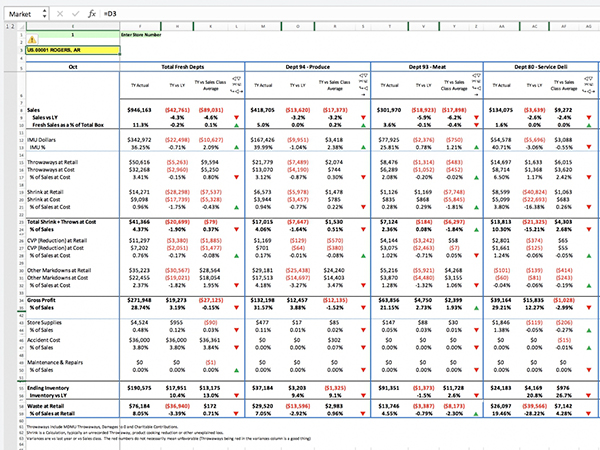
Task: Open the Name Box dropdown arrows
Action: 44,14
